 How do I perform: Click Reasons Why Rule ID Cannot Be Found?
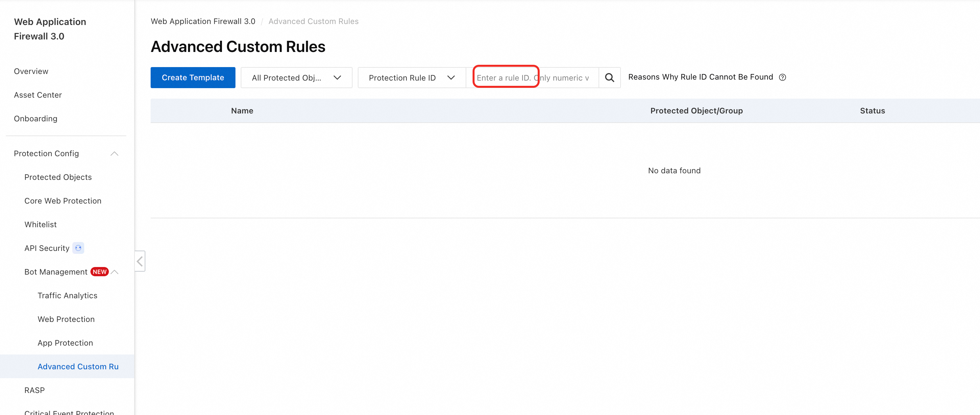tap(700, 77)
